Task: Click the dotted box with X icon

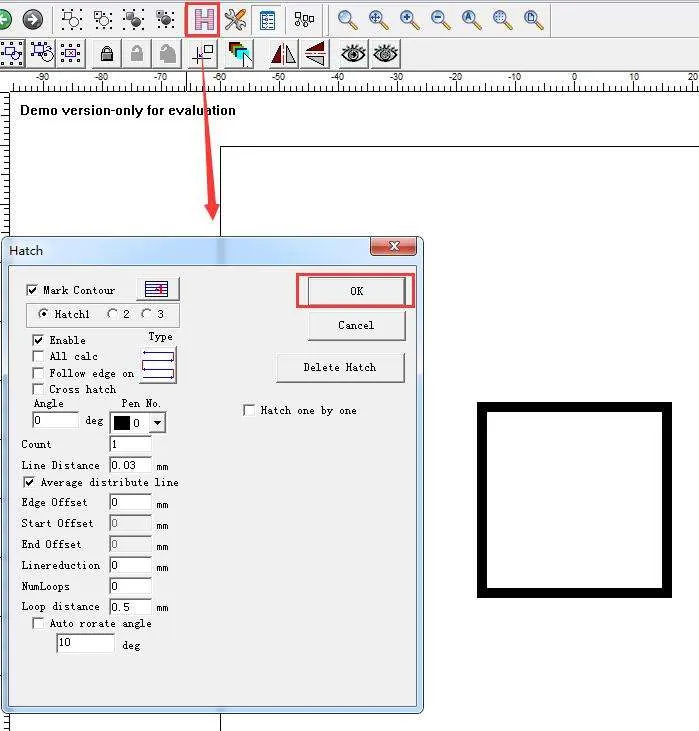Action: tap(71, 54)
